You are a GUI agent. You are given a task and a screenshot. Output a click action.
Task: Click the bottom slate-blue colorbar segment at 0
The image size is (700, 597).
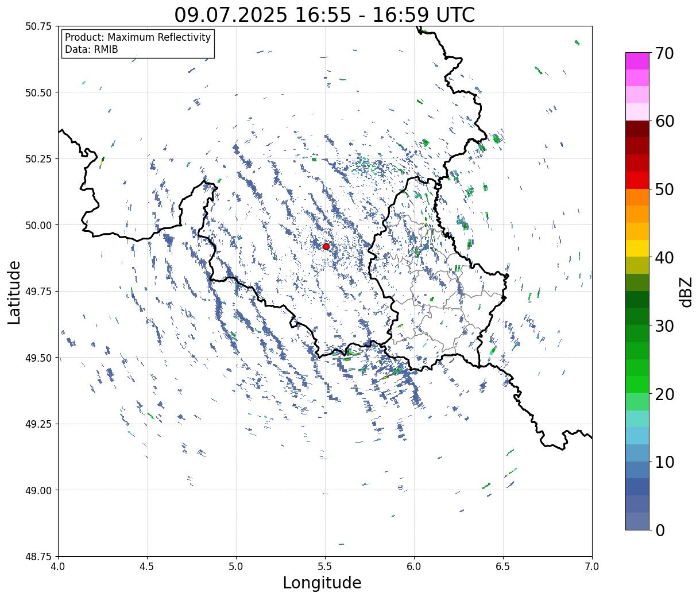637,521
